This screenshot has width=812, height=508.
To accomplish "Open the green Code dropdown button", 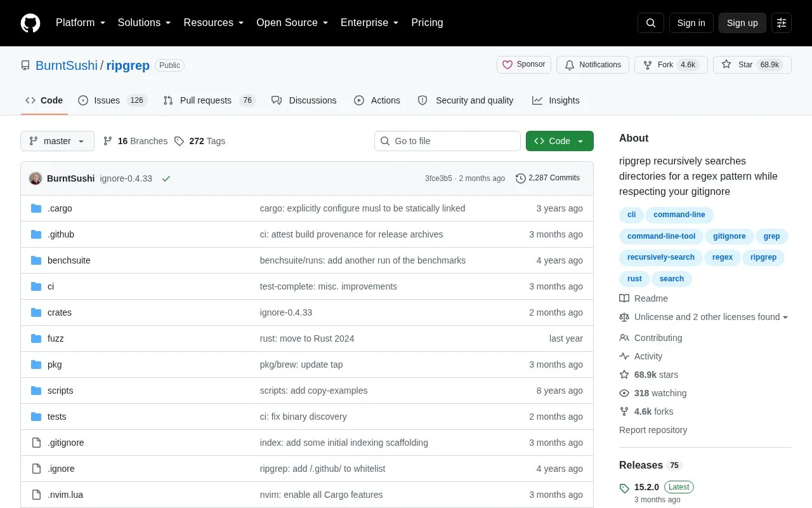I will point(560,141).
